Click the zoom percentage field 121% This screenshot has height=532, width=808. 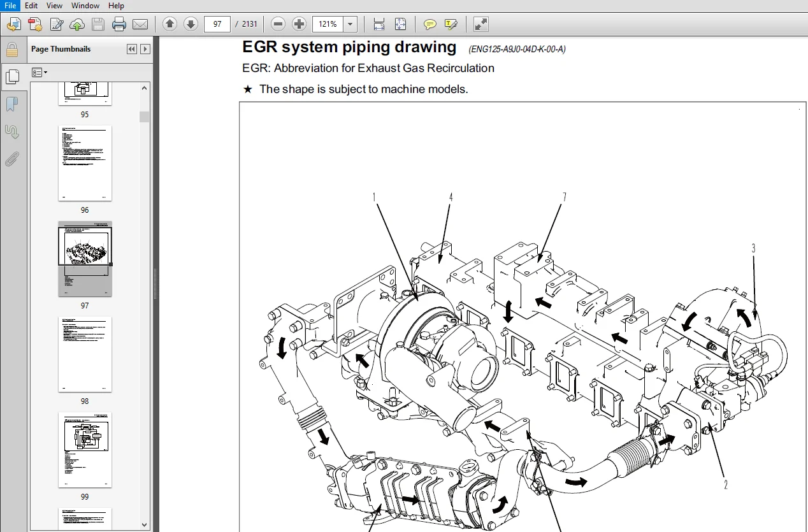coord(328,24)
